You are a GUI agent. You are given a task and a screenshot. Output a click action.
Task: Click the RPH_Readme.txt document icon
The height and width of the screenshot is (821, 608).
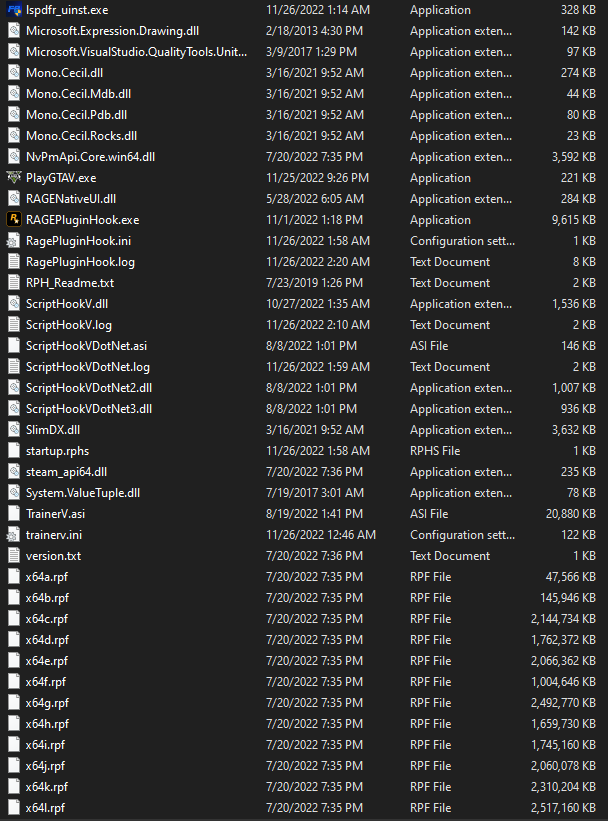tap(14, 283)
